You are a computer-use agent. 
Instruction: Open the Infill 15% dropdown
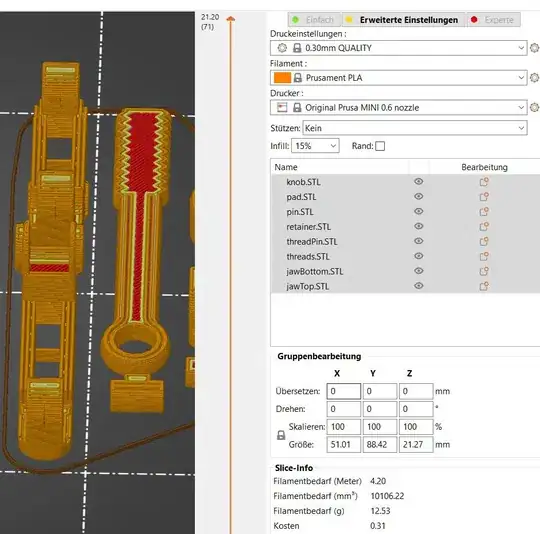(315, 146)
